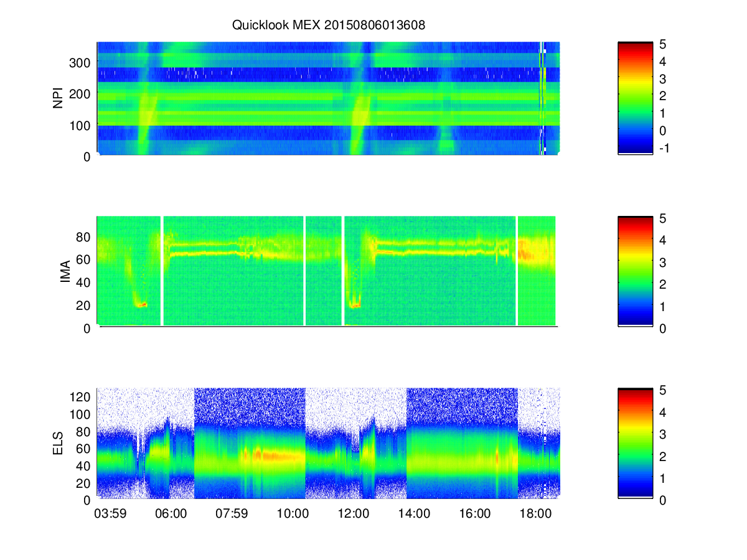This screenshot has width=747, height=560.
Task: Click the 14:00 time axis label
Action: pyautogui.click(x=414, y=514)
